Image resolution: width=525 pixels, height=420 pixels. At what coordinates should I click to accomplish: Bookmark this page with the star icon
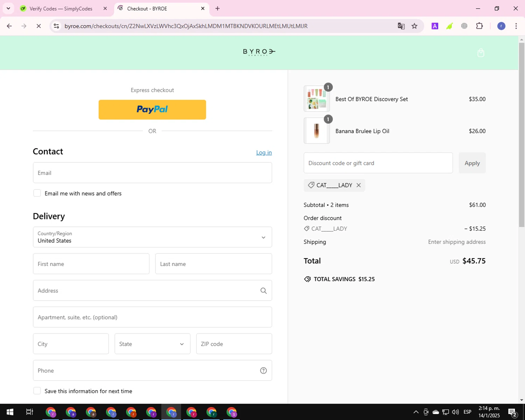tap(414, 26)
